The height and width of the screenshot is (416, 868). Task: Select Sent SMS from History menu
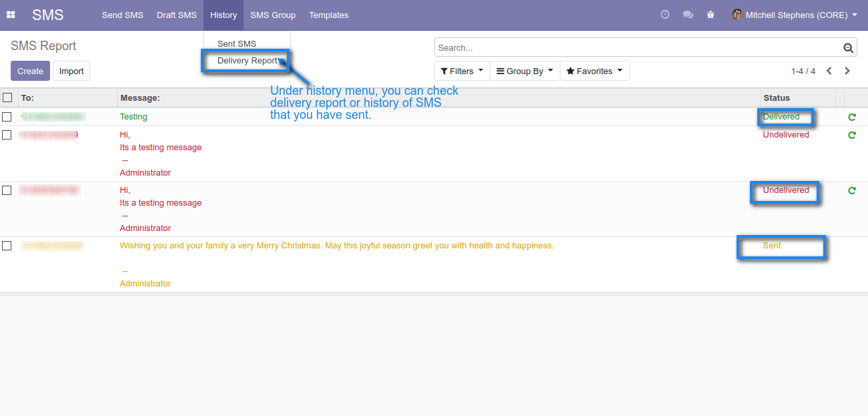coord(237,44)
